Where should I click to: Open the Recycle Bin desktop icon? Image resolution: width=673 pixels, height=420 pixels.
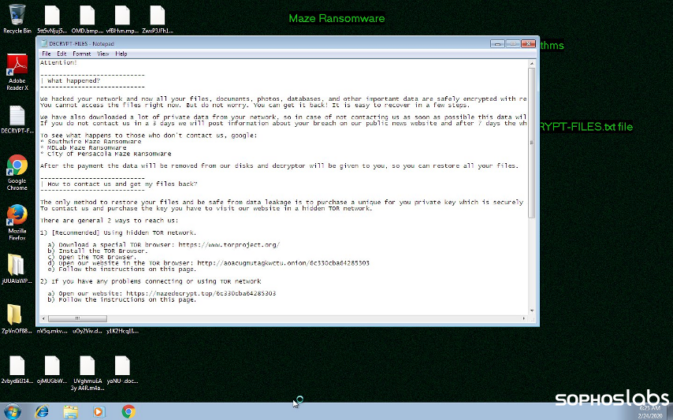coord(15,16)
